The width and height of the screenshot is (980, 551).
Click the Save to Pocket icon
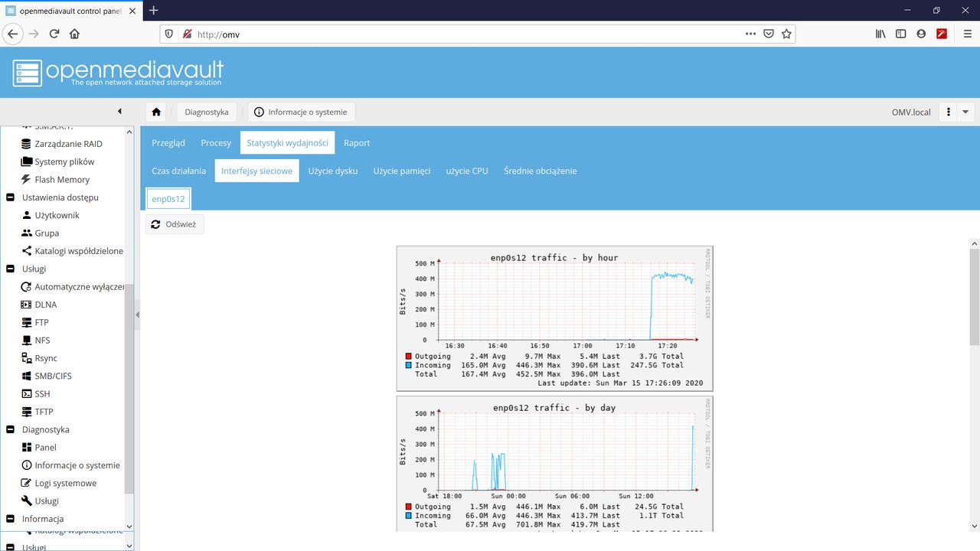(769, 34)
